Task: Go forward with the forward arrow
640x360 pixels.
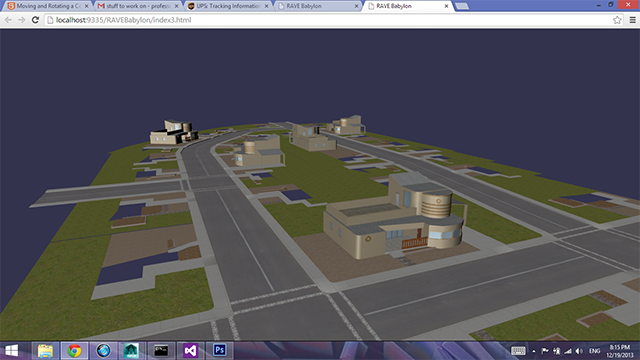Action: (x=22, y=20)
